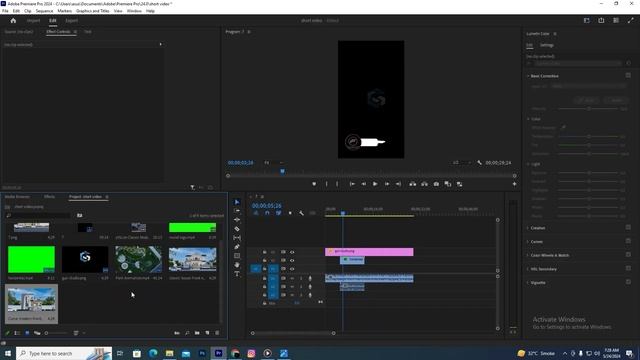Go to the Import workspace
The height and width of the screenshot is (360, 640).
click(33, 20)
